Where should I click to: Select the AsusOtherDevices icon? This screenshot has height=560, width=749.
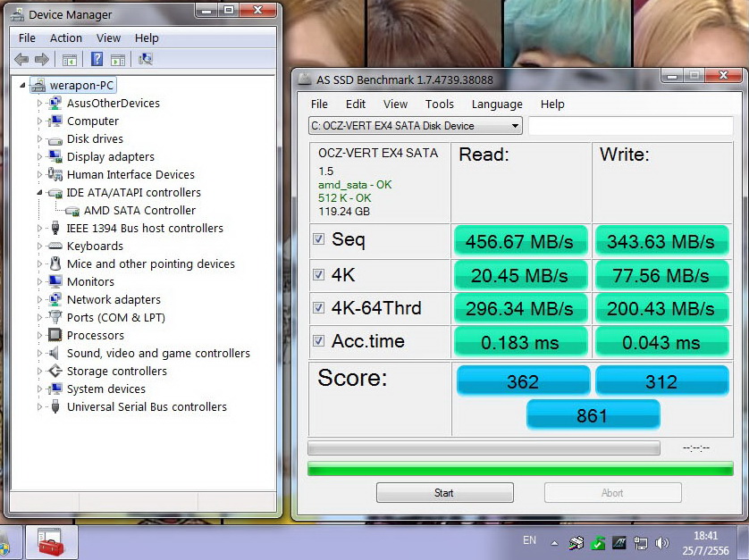point(55,103)
